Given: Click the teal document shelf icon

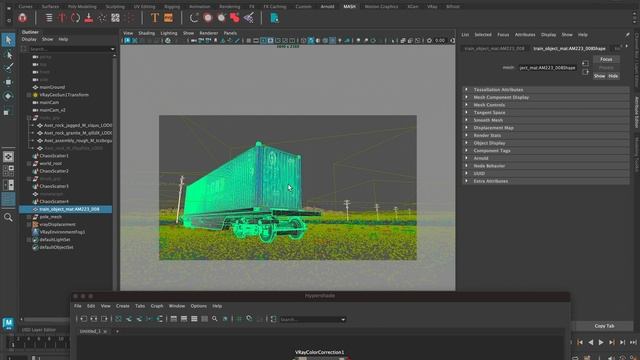Looking at the screenshot, I should pyautogui.click(x=274, y=18).
